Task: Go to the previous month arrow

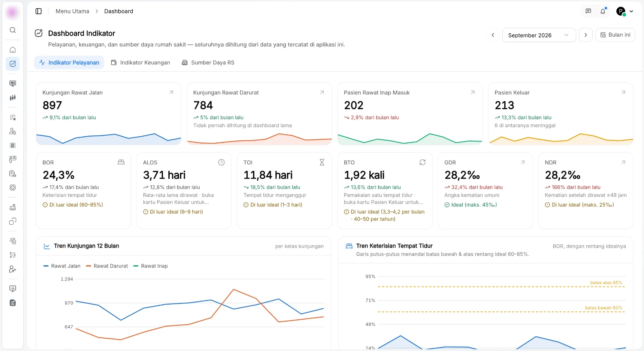Action: 493,35
